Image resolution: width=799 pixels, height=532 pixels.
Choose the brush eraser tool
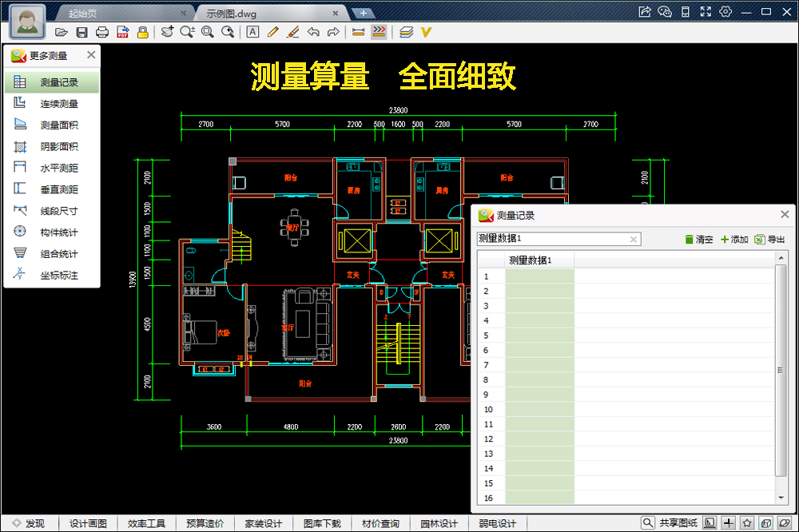[x=293, y=32]
